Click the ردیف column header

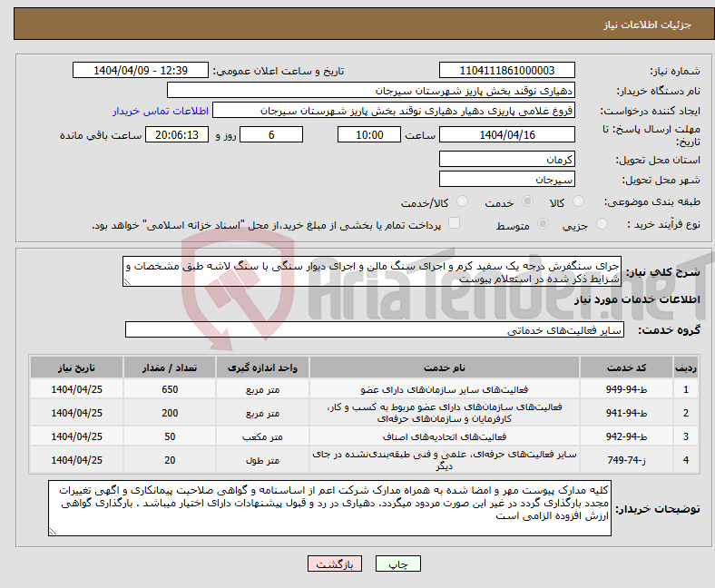click(x=686, y=367)
